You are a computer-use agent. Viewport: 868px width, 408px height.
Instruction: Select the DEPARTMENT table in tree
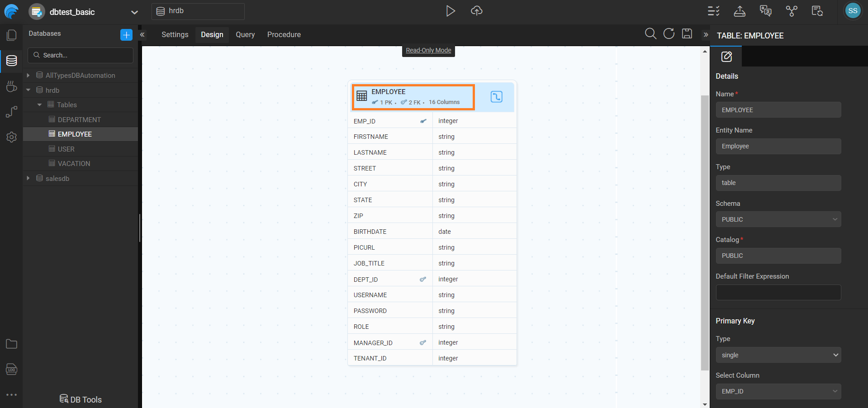(79, 119)
